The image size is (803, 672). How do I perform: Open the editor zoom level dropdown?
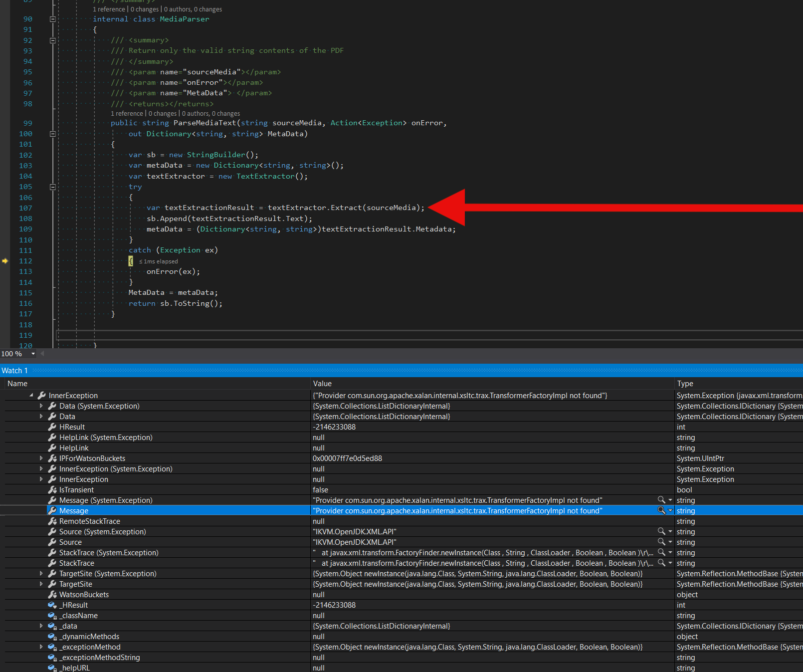pyautogui.click(x=33, y=354)
